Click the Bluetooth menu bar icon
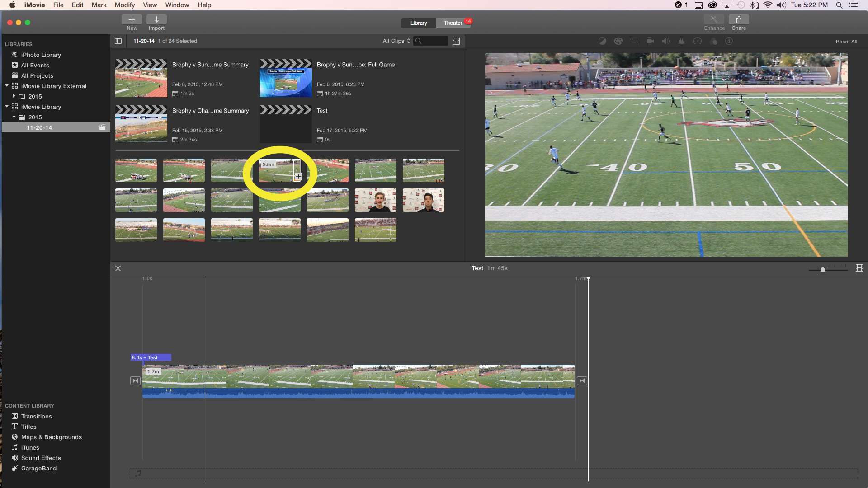868x488 pixels. (754, 5)
